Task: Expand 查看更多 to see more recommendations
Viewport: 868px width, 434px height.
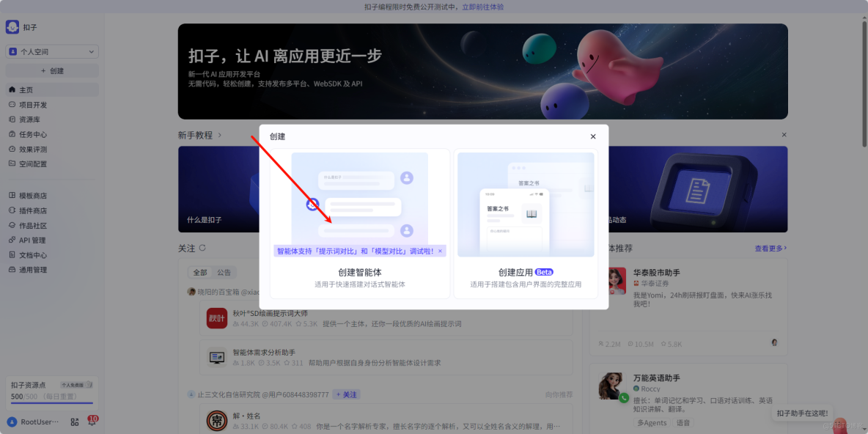Action: coord(769,248)
